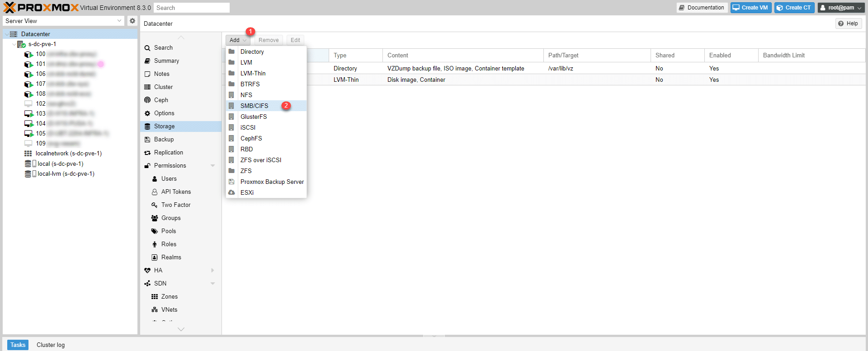Image resolution: width=868 pixels, height=351 pixels.
Task: Click the sidebar scroll-down chevron
Action: click(181, 329)
